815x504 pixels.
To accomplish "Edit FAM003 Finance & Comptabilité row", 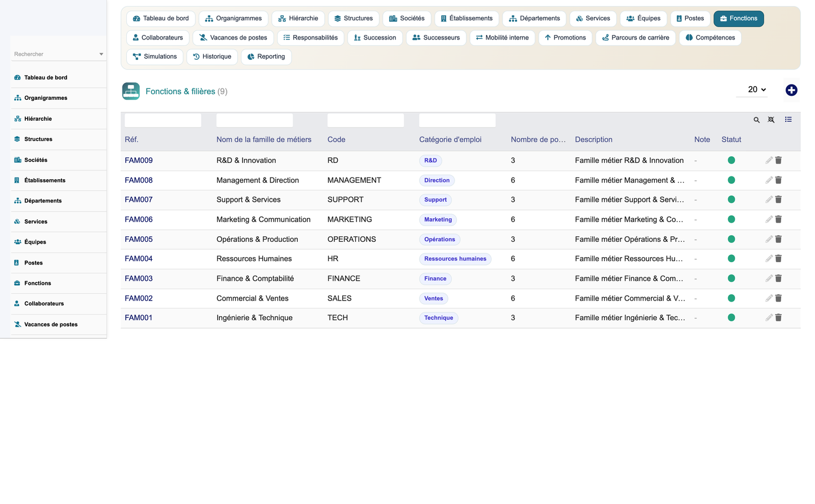I will [x=769, y=278].
